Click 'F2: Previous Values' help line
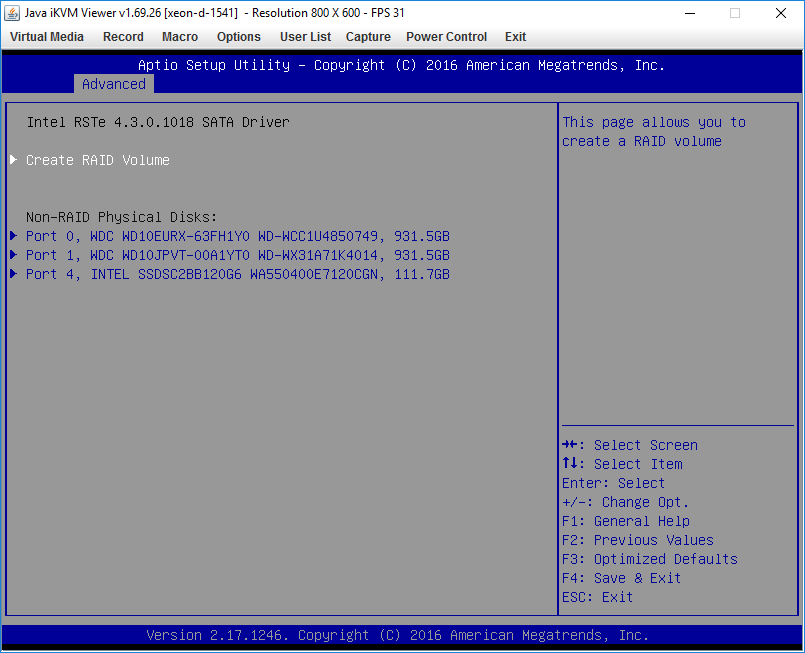 point(638,540)
